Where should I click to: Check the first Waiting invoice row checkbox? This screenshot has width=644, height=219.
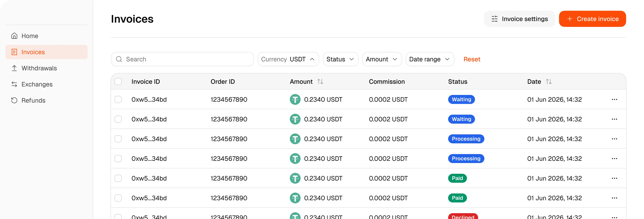point(118,99)
